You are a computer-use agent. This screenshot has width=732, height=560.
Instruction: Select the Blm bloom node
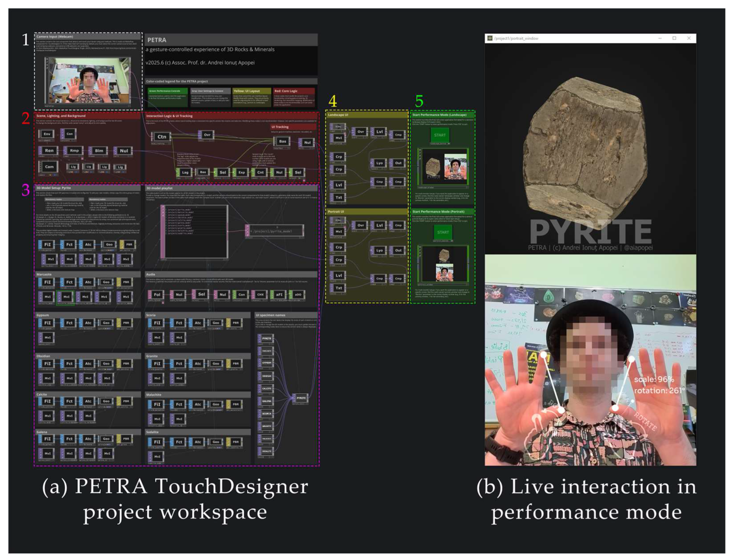[x=99, y=151]
